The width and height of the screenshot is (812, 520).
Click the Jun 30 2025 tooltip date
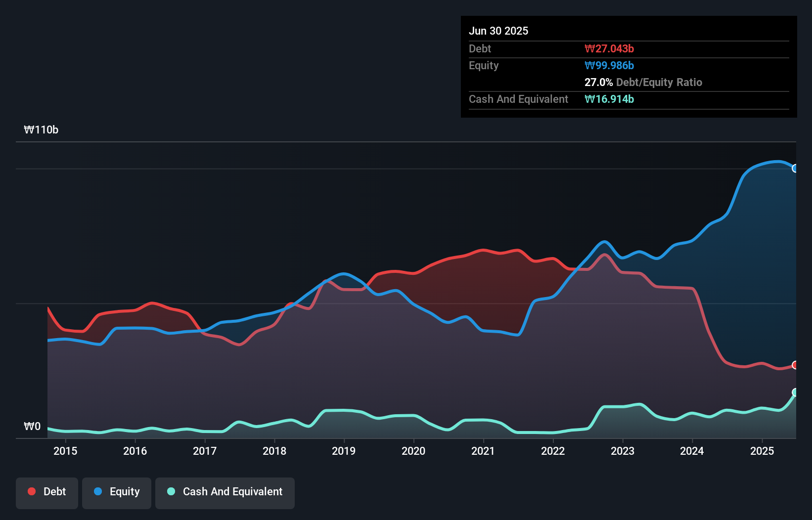point(498,31)
